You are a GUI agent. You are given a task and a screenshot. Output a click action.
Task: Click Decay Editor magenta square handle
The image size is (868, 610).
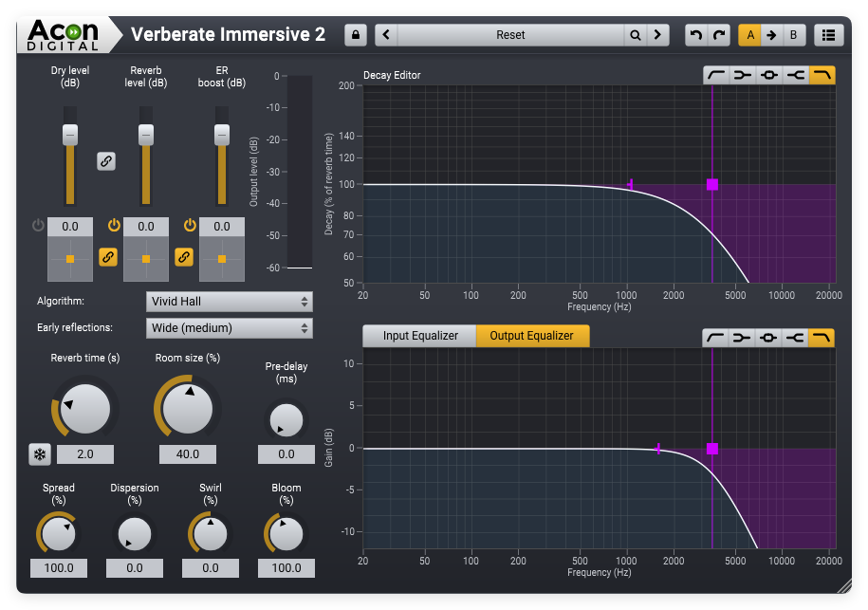[x=712, y=184]
